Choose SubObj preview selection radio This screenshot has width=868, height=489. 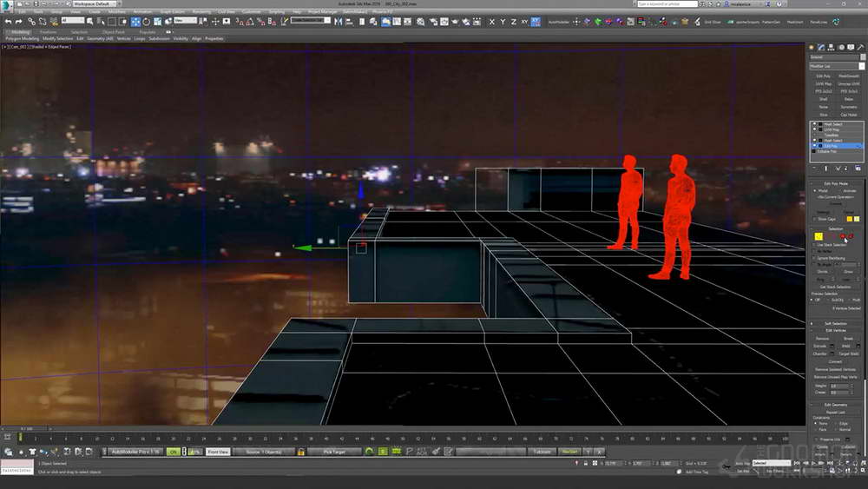(x=828, y=300)
